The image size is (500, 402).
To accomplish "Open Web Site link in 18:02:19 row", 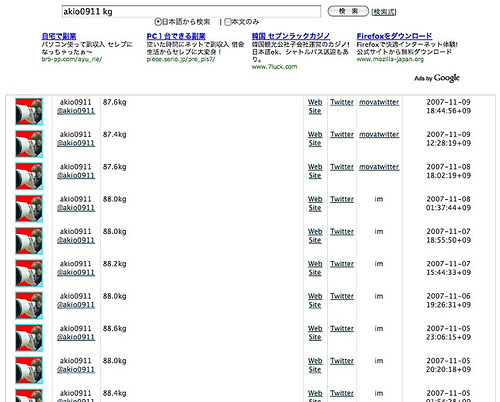I will pyautogui.click(x=315, y=171).
